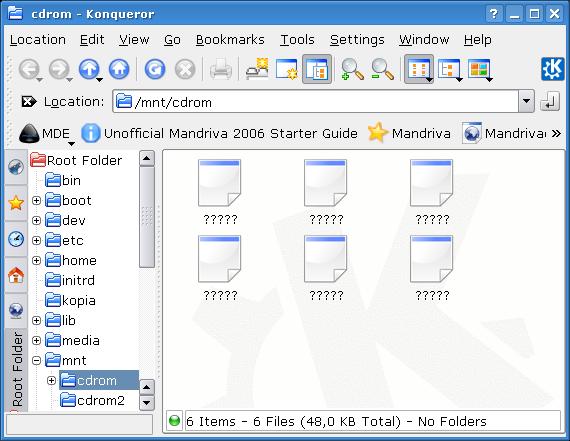The width and height of the screenshot is (570, 441).
Task: Open the Network globe sidebar tab
Action: point(16,310)
